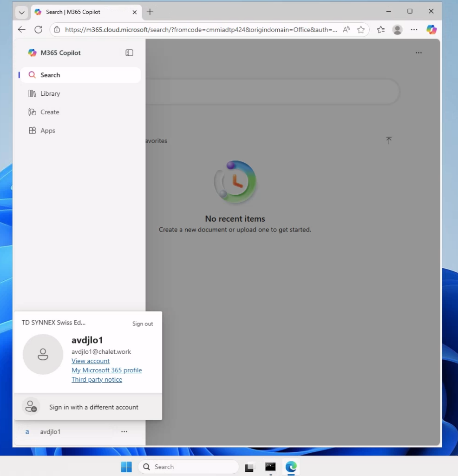Refresh the current browser page
Image resolution: width=458 pixels, height=476 pixels.
pyautogui.click(x=38, y=30)
